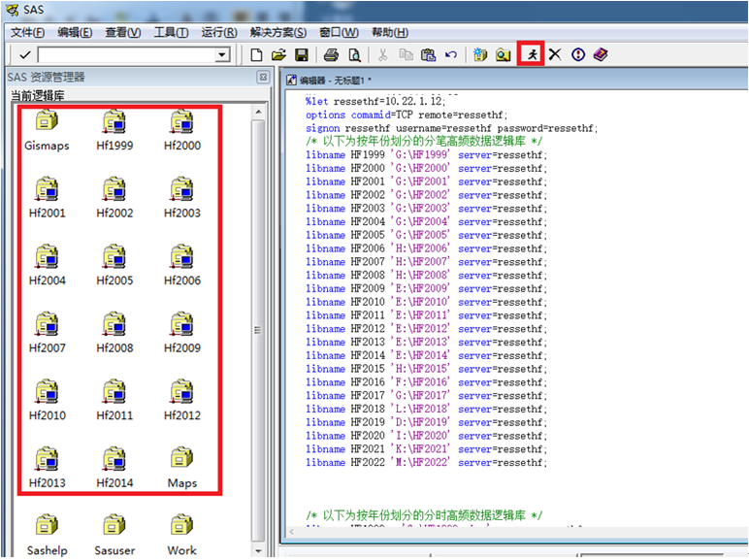Open the 帮助(H) menu
Screen dimensions: 749x560
[x=390, y=32]
